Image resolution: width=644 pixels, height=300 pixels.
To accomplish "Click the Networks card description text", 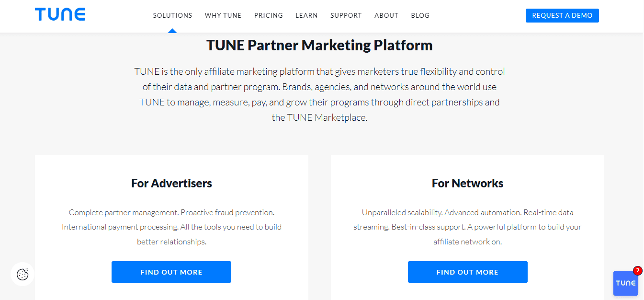I will [467, 227].
